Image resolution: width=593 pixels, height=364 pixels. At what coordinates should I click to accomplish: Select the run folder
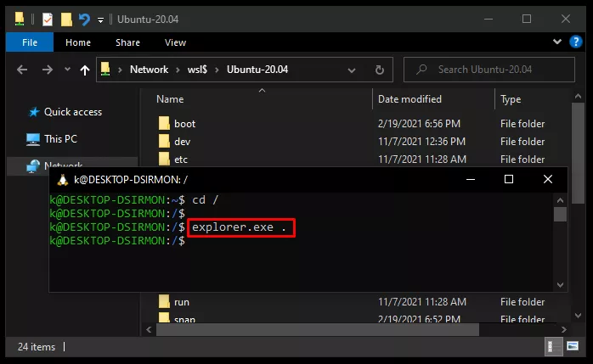click(182, 302)
